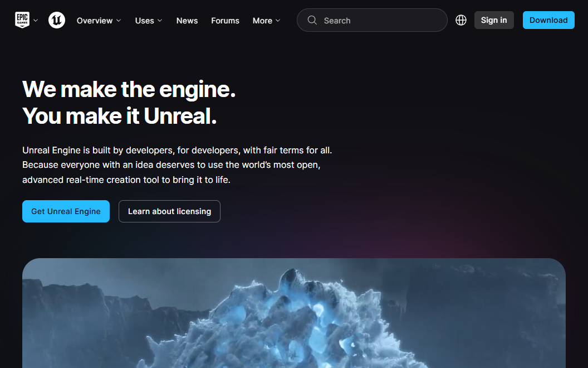Expand the More navigation menu
This screenshot has height=368, width=588.
[x=266, y=20]
